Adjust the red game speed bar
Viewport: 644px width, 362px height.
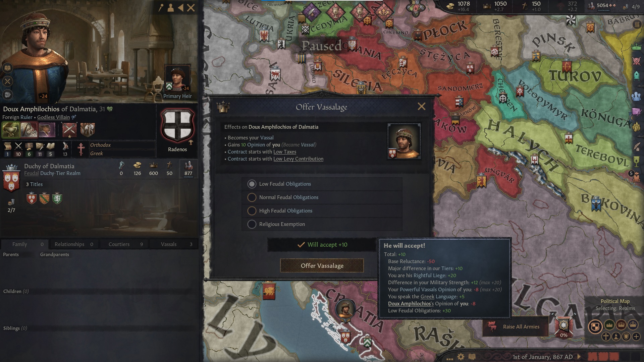[x=603, y=357]
